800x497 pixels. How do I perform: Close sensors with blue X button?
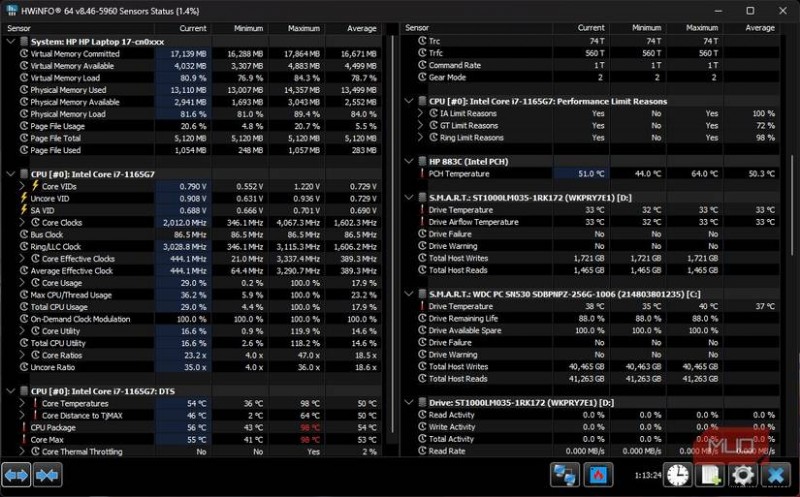(x=776, y=475)
